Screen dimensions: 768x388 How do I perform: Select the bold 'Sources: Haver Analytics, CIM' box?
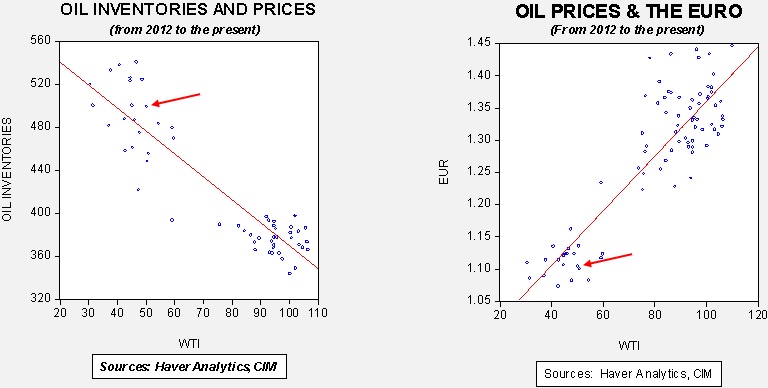coord(189,366)
